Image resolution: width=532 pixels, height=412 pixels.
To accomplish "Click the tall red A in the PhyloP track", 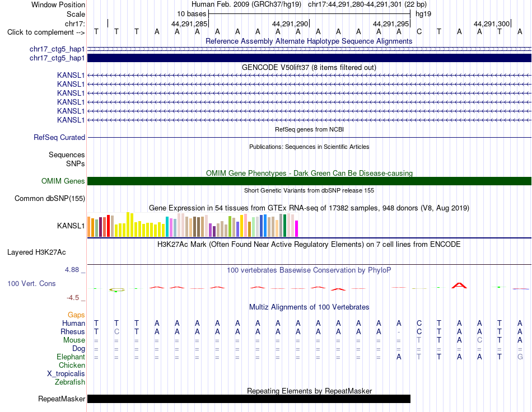I will [x=459, y=285].
